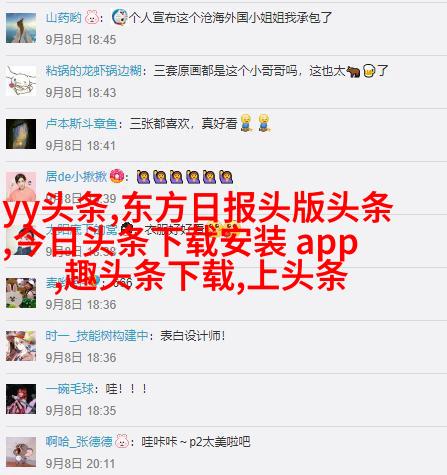Open 一碗毛球 user profile
Screen dimensions: 447x475
[x=70, y=389]
